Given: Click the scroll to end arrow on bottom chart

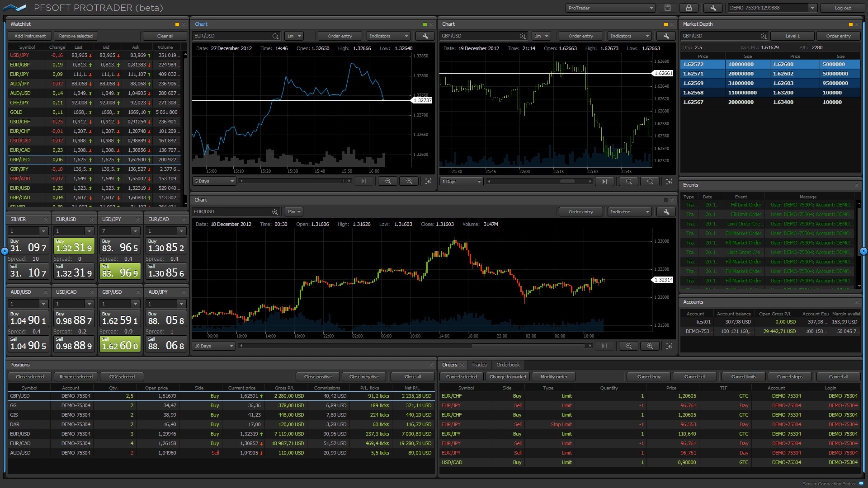Looking at the screenshot, I should [x=605, y=346].
